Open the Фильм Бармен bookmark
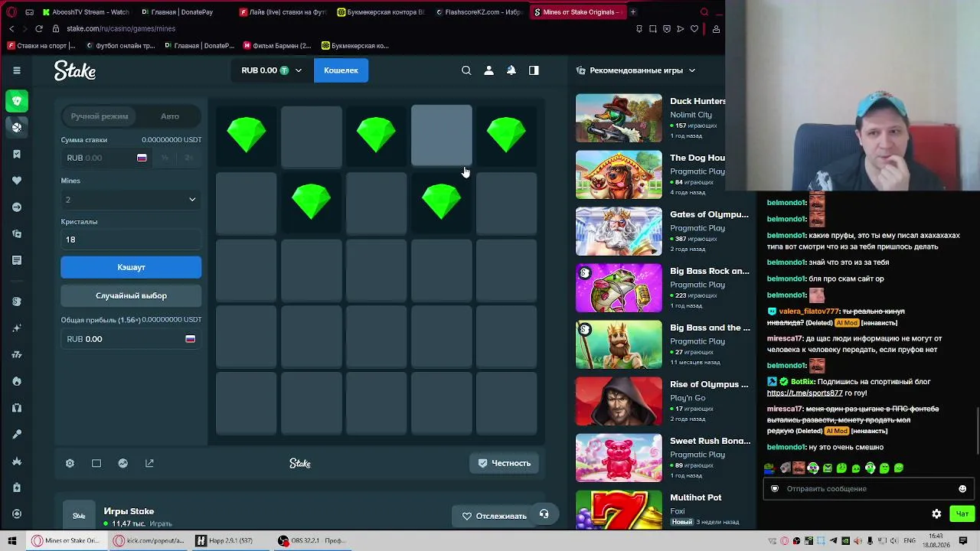 (276, 46)
